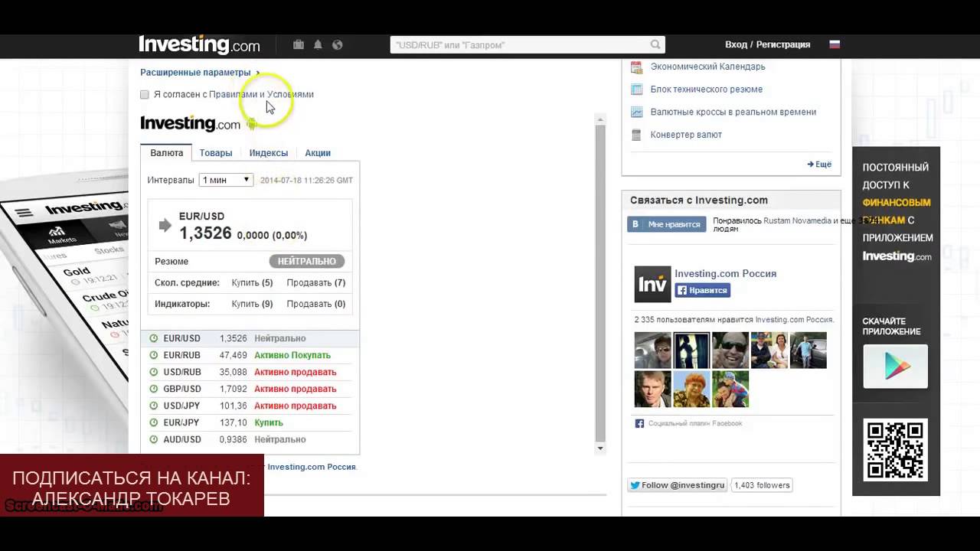This screenshot has width=980, height=551.
Task: Click the VK Мне нравится button
Action: point(666,224)
